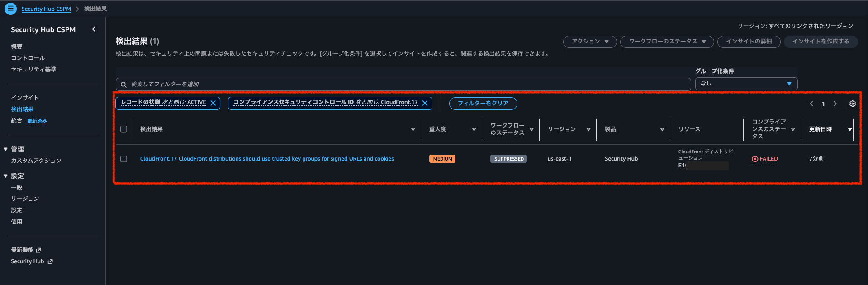Remove the CloudFront.17 control ID filter
The width and height of the screenshot is (868, 285).
pyautogui.click(x=425, y=103)
